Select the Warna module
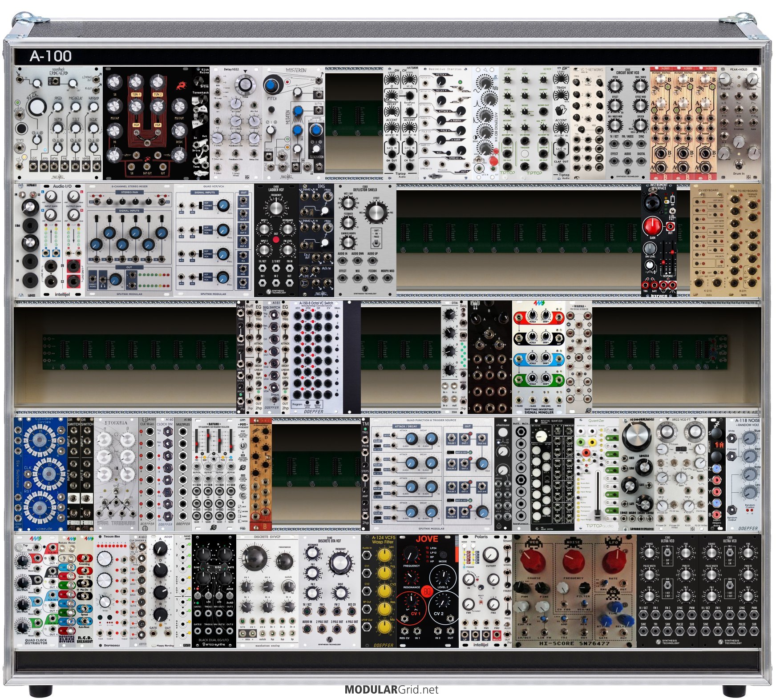The height and width of the screenshot is (699, 784). pyautogui.click(x=579, y=357)
